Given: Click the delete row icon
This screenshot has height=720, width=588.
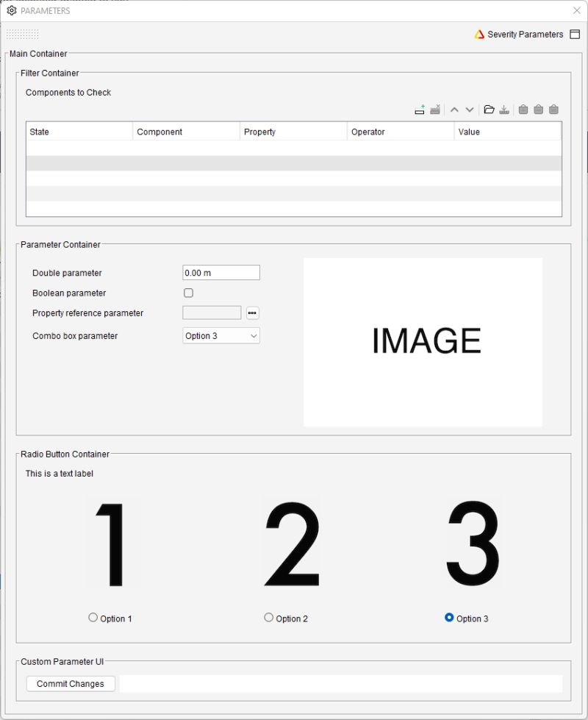Looking at the screenshot, I should click(434, 109).
